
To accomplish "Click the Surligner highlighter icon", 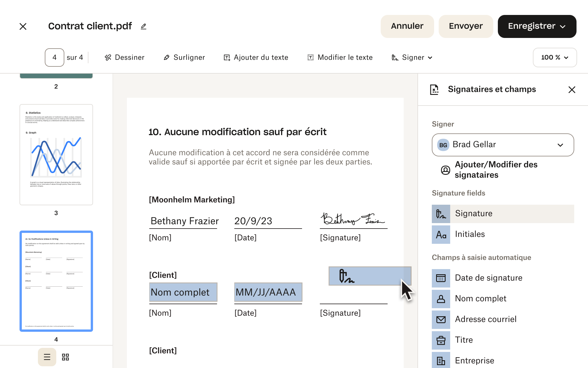I will pyautogui.click(x=167, y=57).
